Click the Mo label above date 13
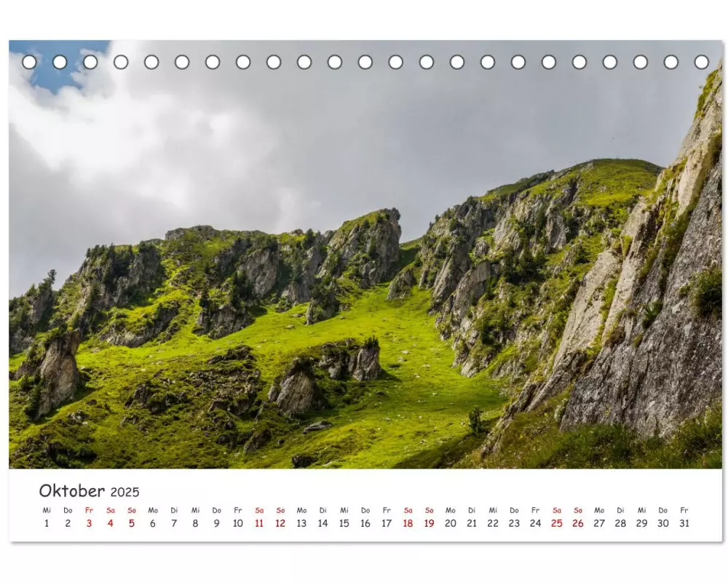This screenshot has height=582, width=728. click(x=301, y=510)
